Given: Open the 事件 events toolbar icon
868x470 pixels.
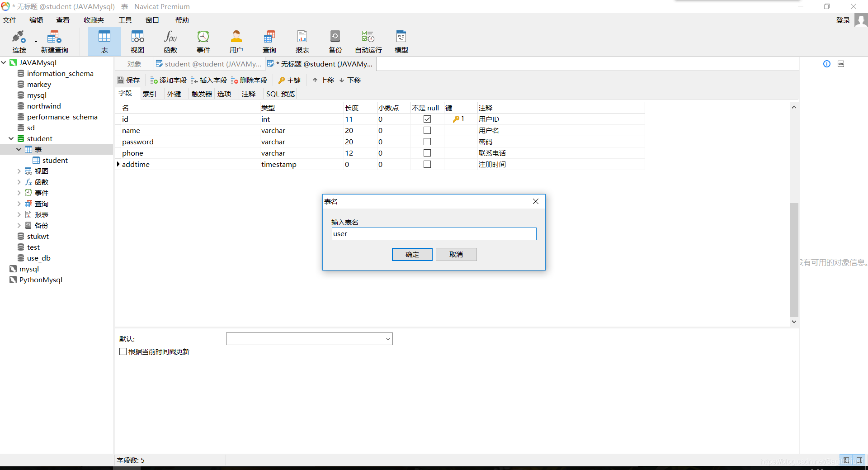Looking at the screenshot, I should (203, 42).
